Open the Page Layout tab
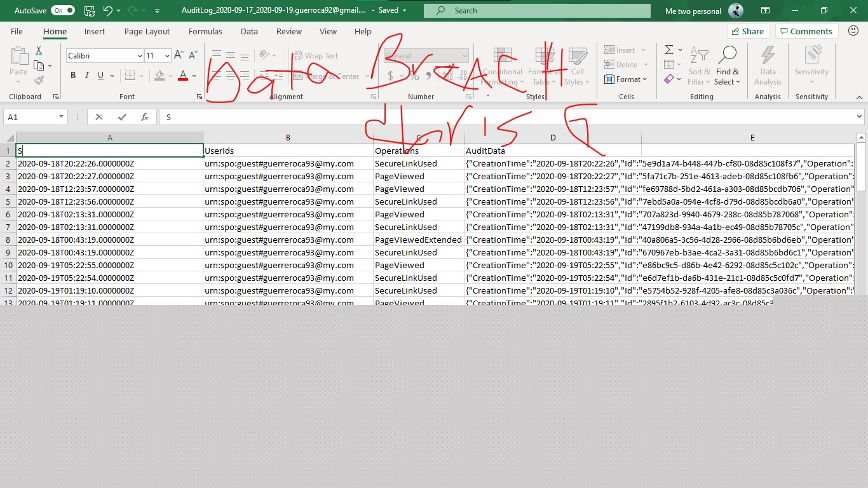 pos(147,32)
